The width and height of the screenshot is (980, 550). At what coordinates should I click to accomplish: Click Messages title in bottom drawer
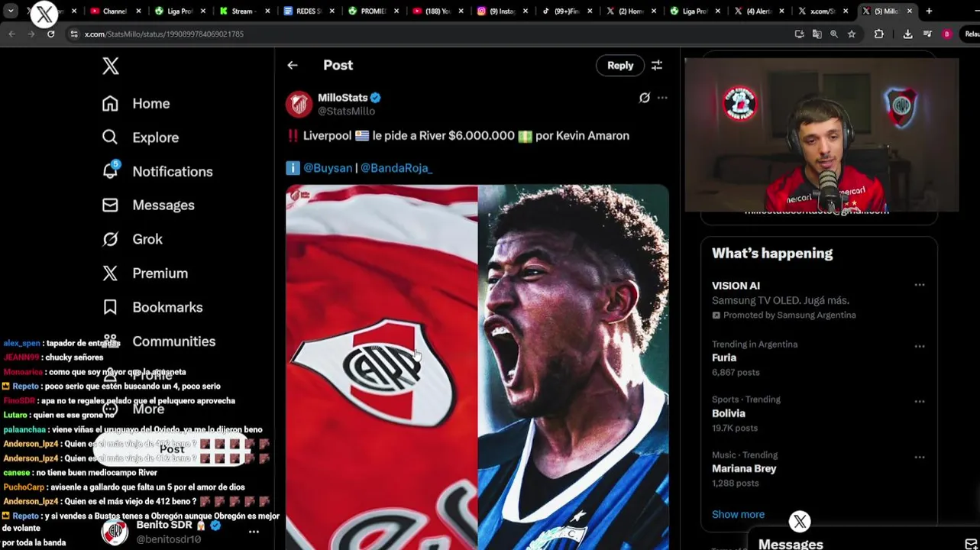tap(791, 544)
